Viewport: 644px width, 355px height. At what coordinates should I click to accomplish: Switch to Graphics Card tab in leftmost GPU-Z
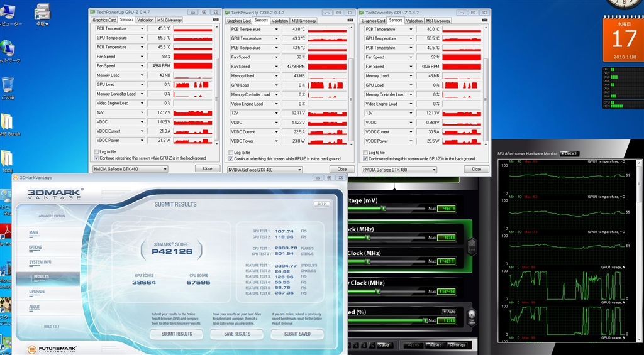click(104, 19)
